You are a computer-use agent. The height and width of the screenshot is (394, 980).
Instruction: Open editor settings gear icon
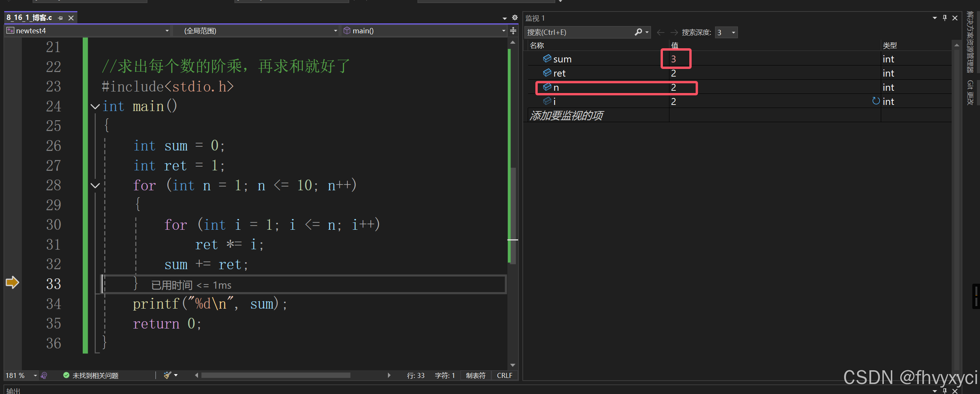pos(515,18)
